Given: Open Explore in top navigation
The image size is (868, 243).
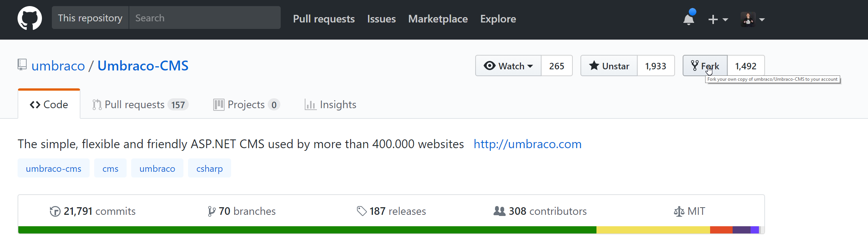Looking at the screenshot, I should (498, 19).
